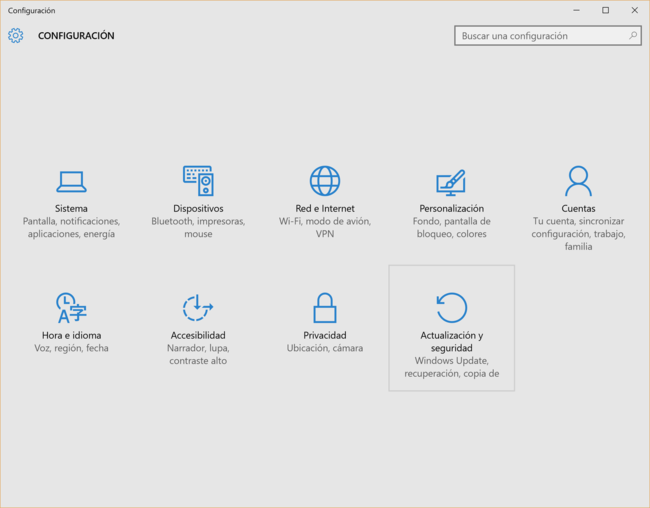Open the 'Sistema' settings label
Viewport: 650px width, 508px height.
[71, 209]
